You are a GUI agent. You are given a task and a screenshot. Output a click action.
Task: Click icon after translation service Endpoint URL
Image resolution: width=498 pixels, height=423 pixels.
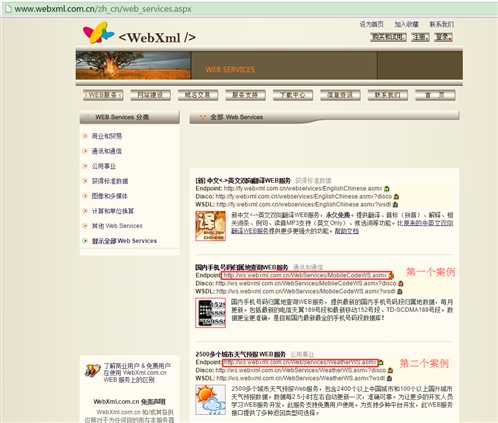coord(387,189)
